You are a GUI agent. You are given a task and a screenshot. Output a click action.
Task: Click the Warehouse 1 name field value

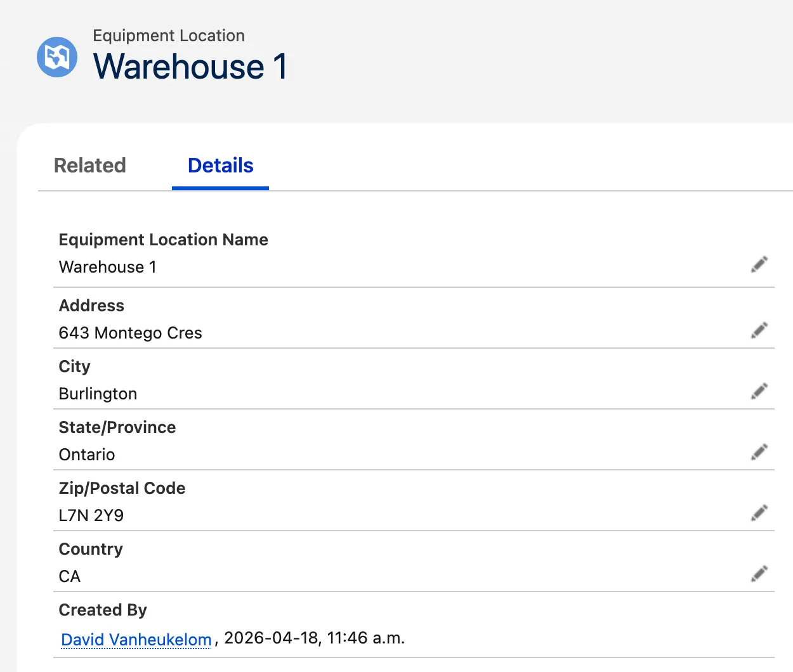click(108, 267)
